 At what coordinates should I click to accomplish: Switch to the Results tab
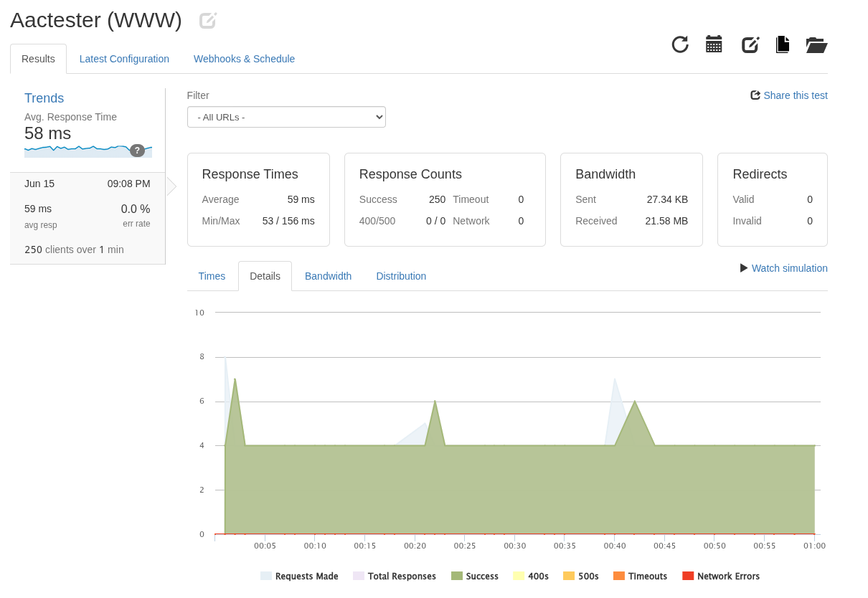[38, 59]
